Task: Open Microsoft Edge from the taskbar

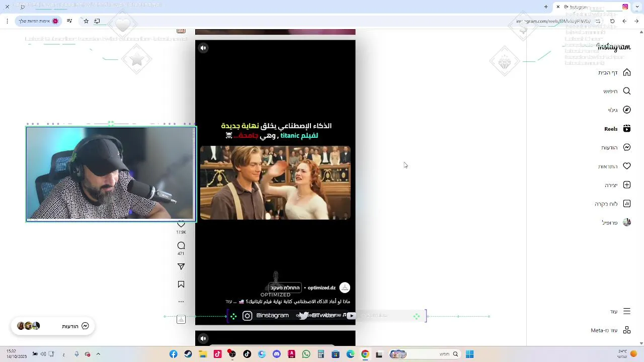Action: (351, 354)
